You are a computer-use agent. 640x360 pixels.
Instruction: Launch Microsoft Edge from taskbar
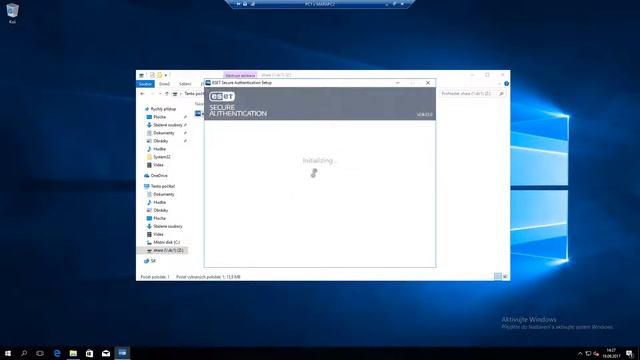coord(57,353)
